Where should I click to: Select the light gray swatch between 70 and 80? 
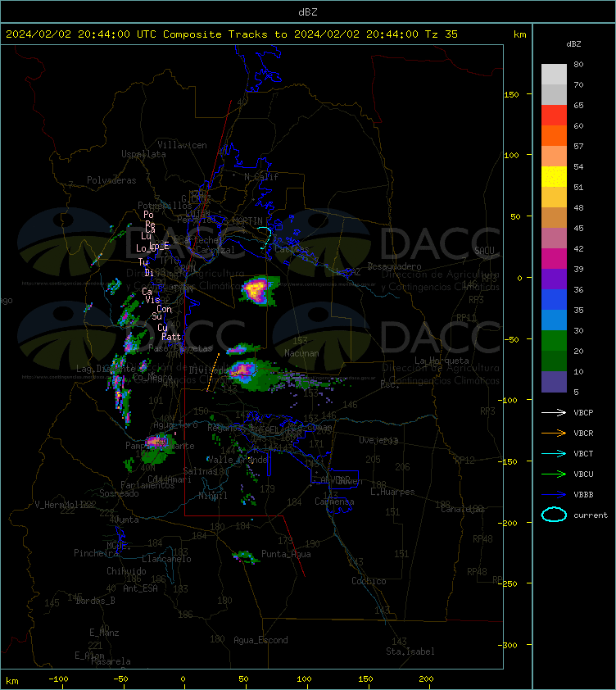pyautogui.click(x=554, y=74)
